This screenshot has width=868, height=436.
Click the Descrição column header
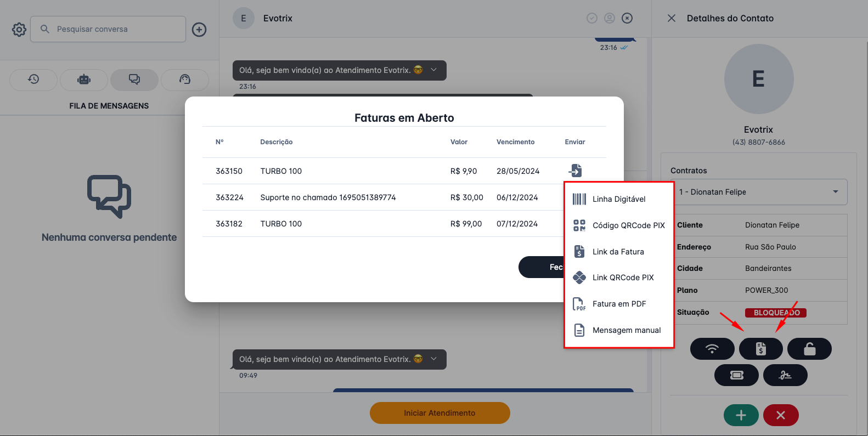[277, 142]
